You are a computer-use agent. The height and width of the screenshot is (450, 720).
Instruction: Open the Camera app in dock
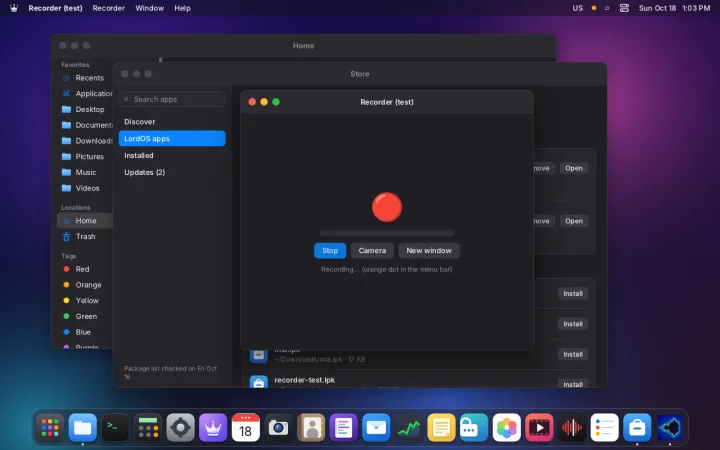pos(278,427)
